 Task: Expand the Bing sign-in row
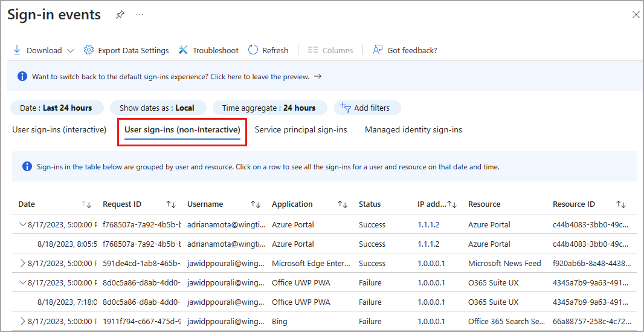pos(23,321)
